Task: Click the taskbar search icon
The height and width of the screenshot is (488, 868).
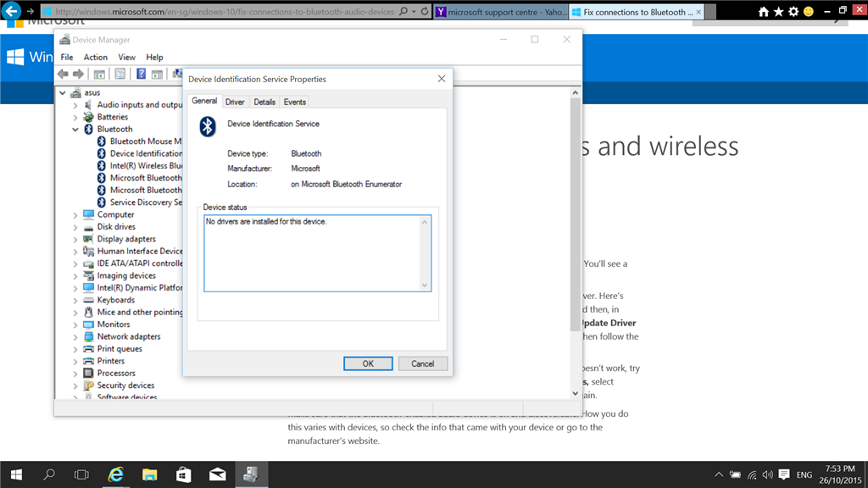Action: pyautogui.click(x=48, y=474)
